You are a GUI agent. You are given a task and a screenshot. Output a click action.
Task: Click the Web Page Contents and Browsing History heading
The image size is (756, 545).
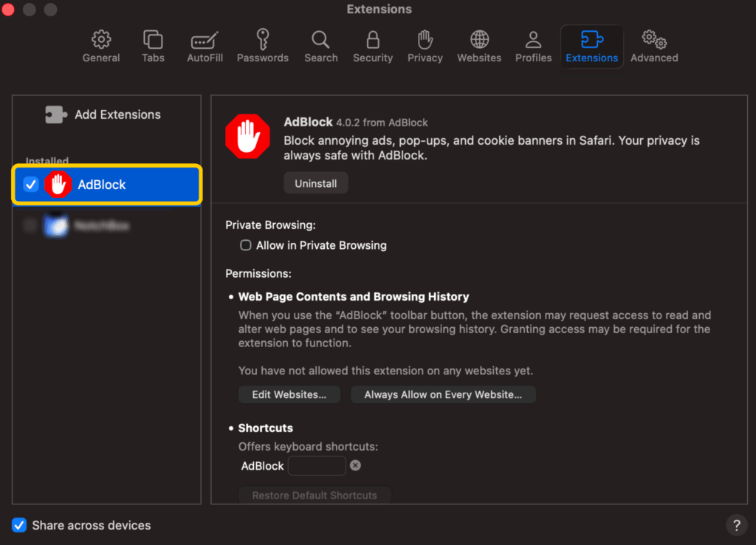point(354,297)
